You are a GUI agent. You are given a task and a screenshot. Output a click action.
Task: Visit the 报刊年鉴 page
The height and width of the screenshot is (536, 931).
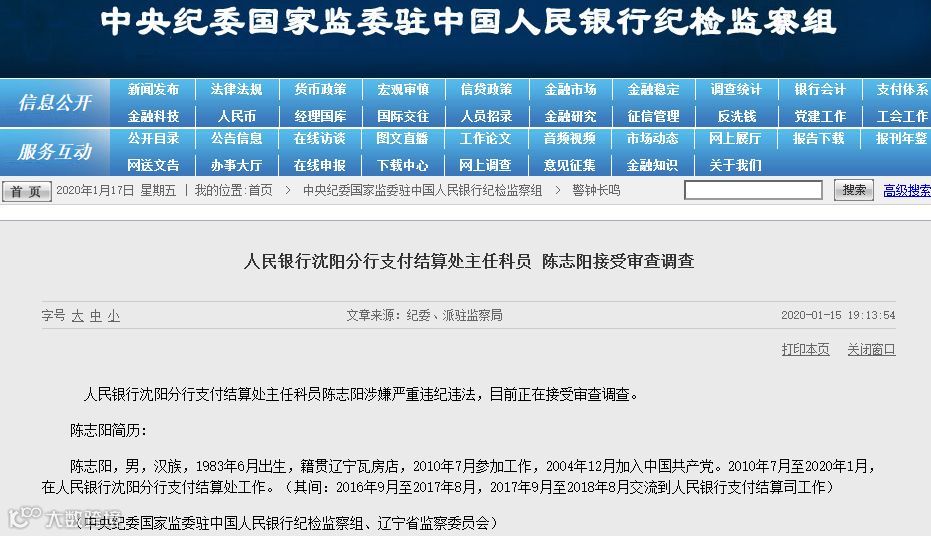902,138
